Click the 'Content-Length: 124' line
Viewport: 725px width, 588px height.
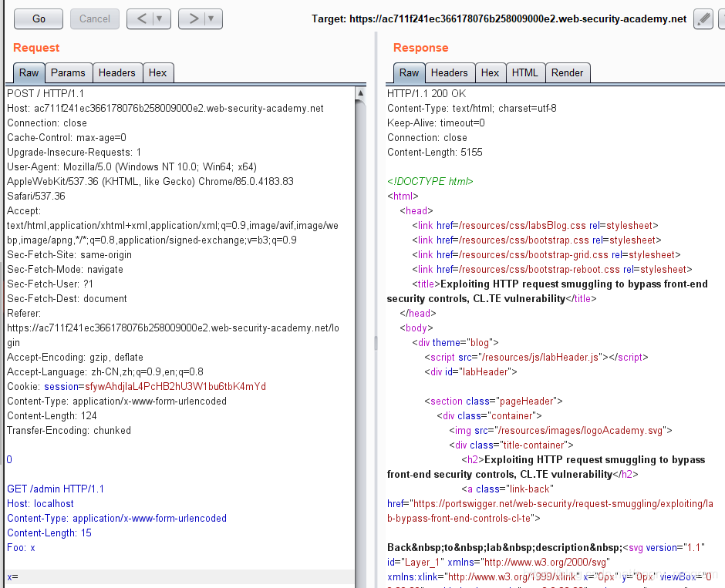click(x=52, y=415)
